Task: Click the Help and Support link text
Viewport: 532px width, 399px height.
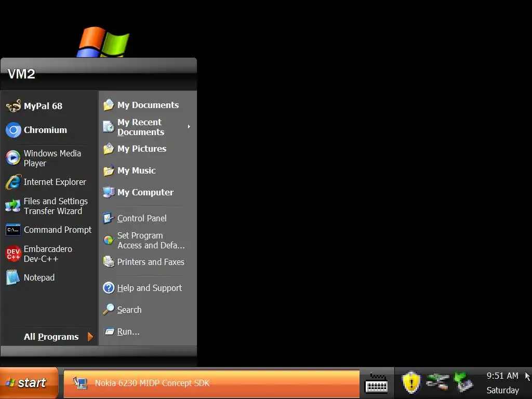Action: pos(149,288)
